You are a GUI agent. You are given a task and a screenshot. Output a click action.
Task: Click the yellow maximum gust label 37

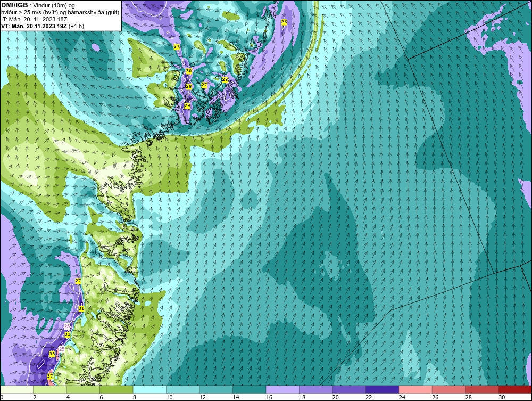coord(50,376)
